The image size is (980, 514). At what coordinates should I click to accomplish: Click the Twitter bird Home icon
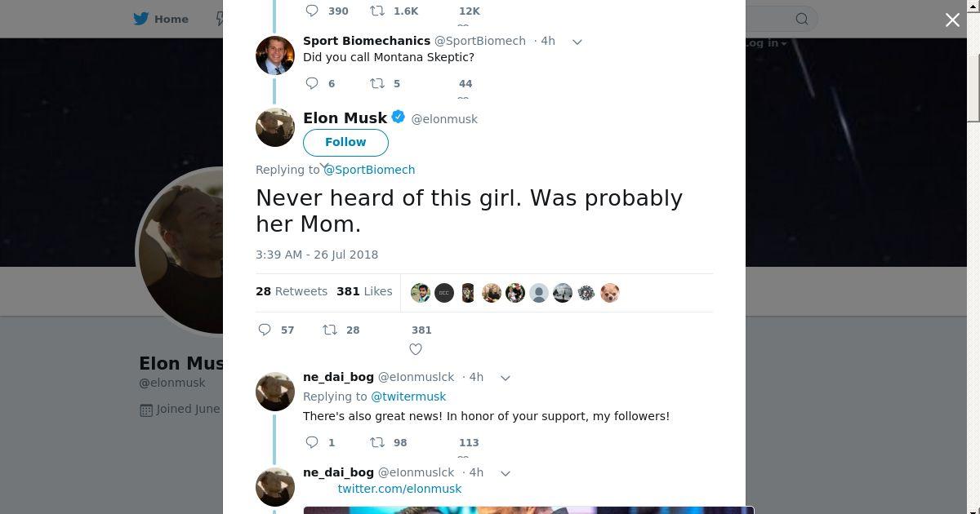click(141, 19)
